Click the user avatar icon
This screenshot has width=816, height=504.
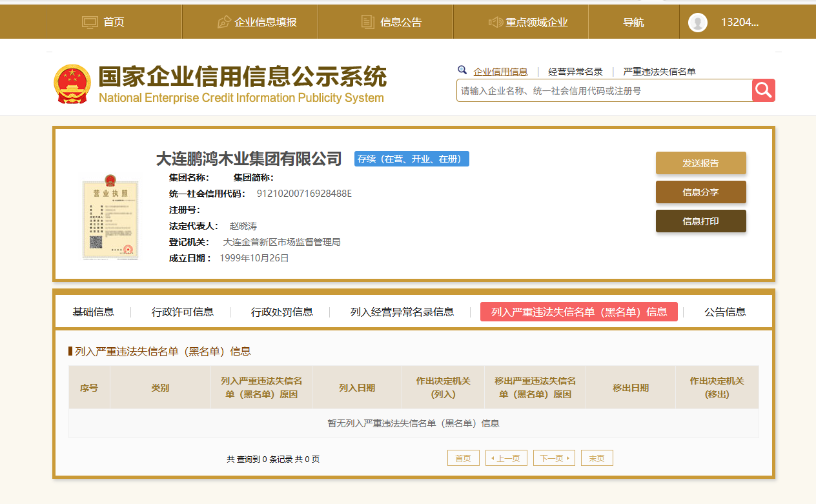pyautogui.click(x=697, y=23)
